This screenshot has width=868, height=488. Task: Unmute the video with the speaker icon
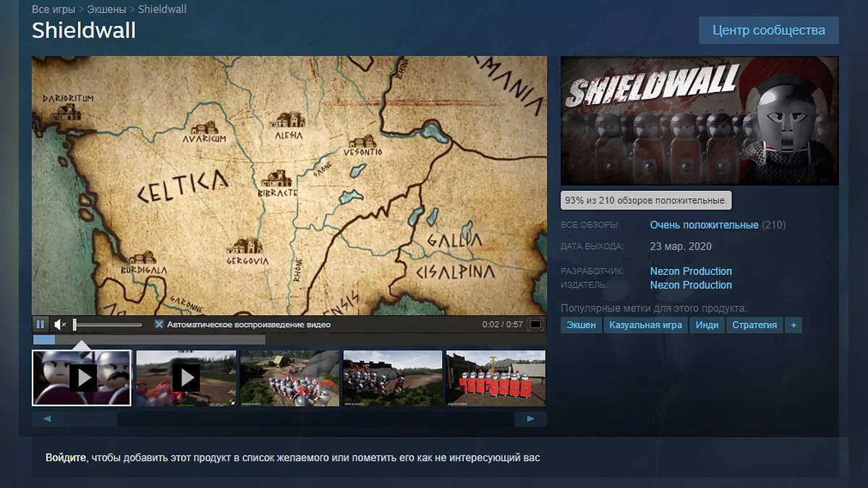pyautogui.click(x=60, y=325)
